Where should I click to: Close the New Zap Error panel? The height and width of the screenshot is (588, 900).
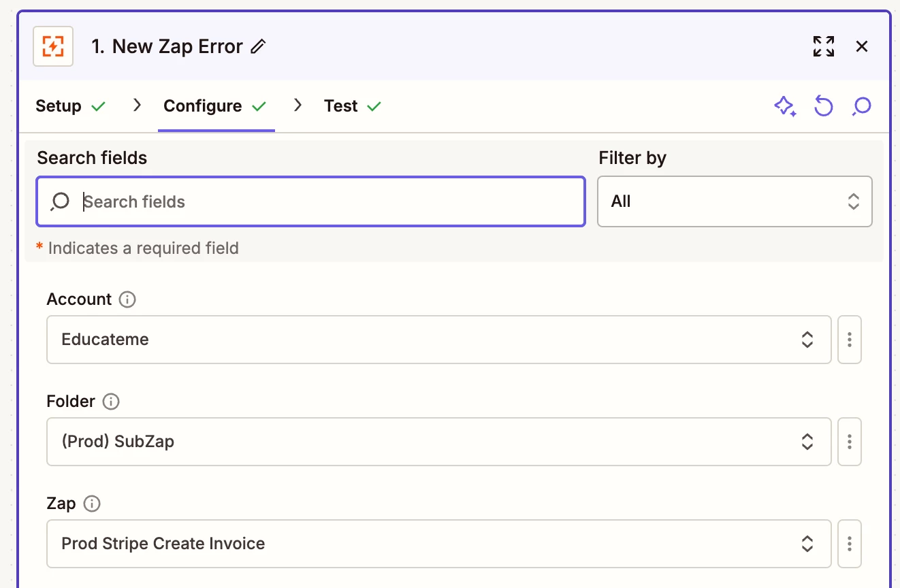(862, 46)
